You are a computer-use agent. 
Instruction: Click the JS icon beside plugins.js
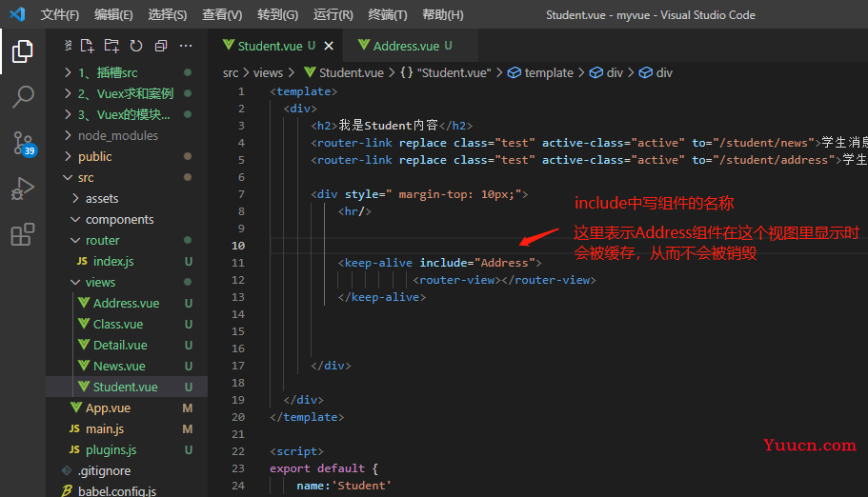74,449
